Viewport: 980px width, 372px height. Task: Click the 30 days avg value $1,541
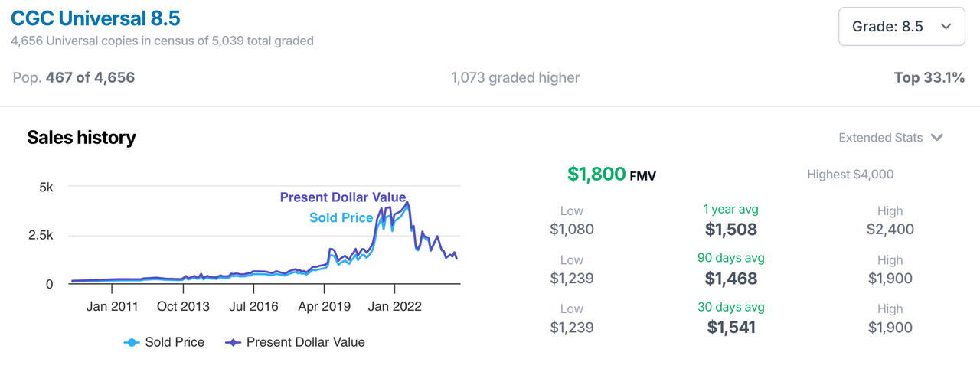pyautogui.click(x=730, y=328)
